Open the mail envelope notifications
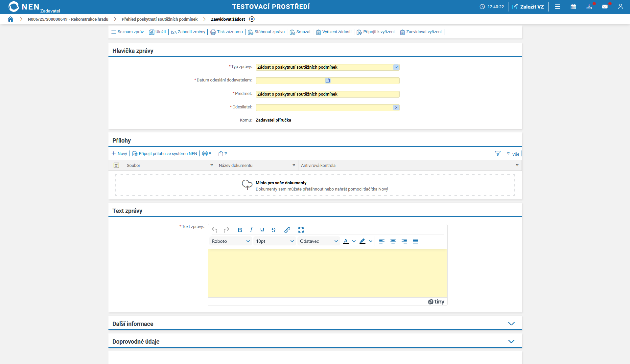The height and width of the screenshot is (364, 630). point(605,7)
